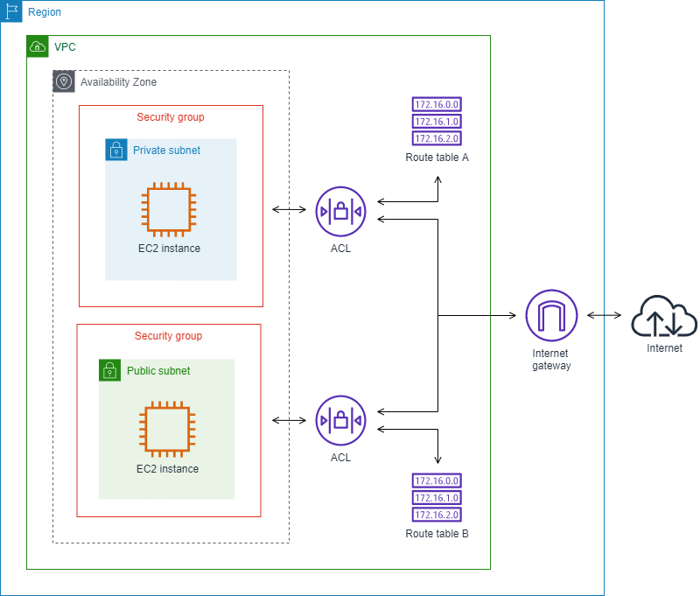Click Security group label above Private subnet
Image resolution: width=700 pixels, height=596 pixels.
171,117
